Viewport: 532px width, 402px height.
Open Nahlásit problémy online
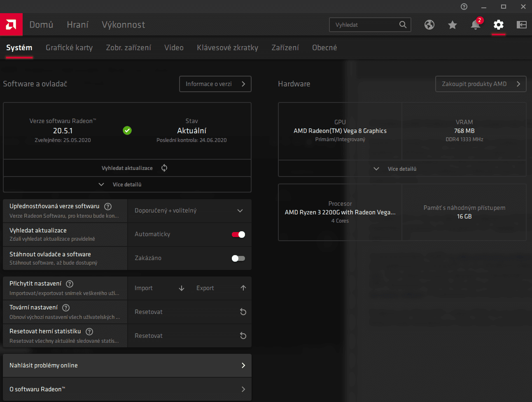tap(127, 365)
